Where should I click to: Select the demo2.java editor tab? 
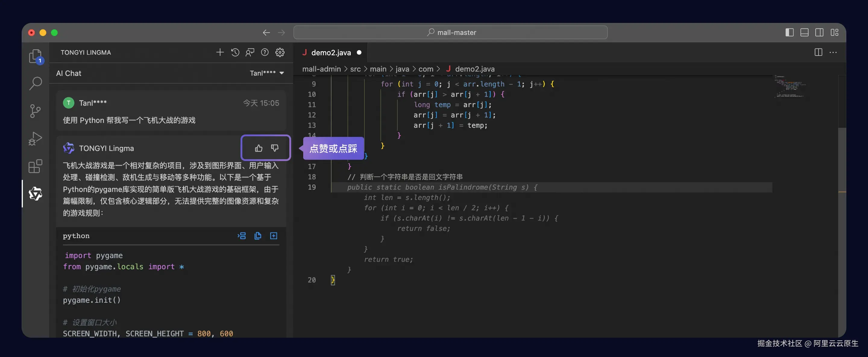(331, 52)
